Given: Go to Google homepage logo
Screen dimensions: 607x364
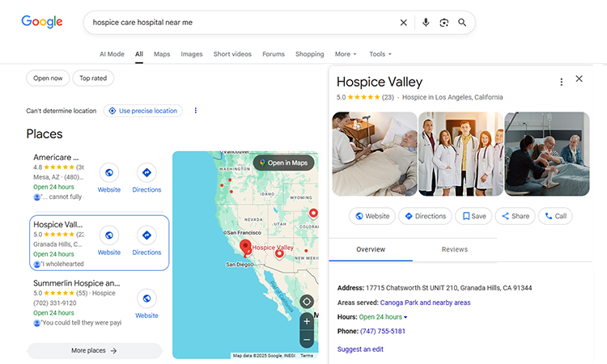Looking at the screenshot, I should (x=42, y=22).
